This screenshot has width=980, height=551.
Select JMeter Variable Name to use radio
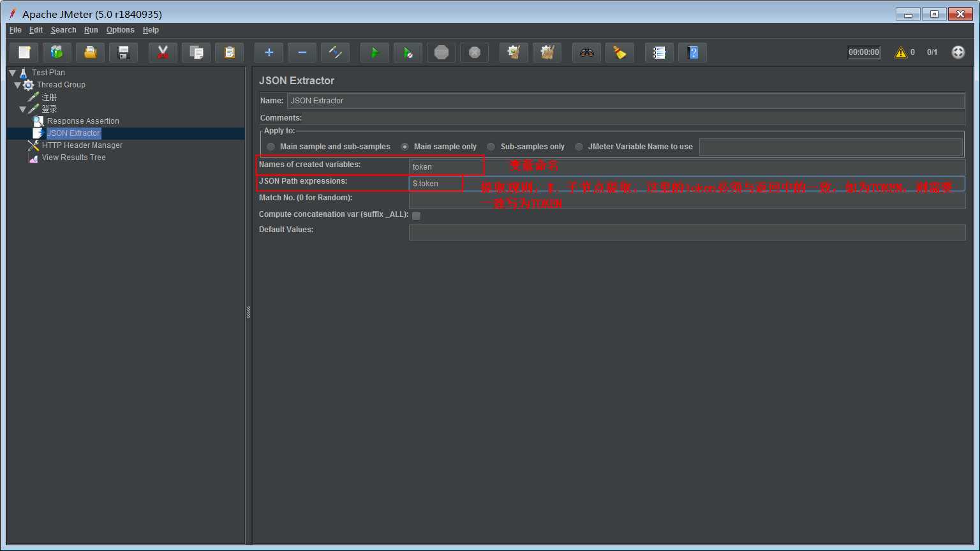point(579,147)
